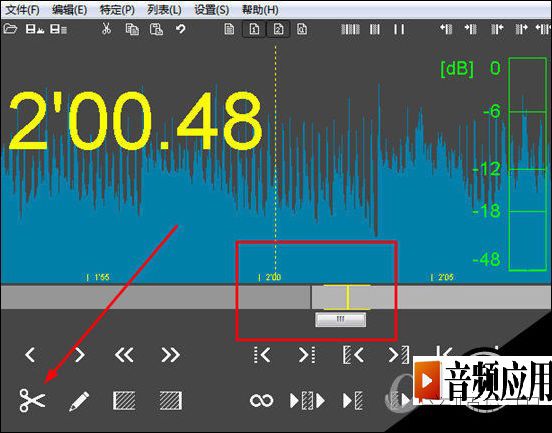
Task: Step back with the single left chevron
Action: (x=30, y=354)
